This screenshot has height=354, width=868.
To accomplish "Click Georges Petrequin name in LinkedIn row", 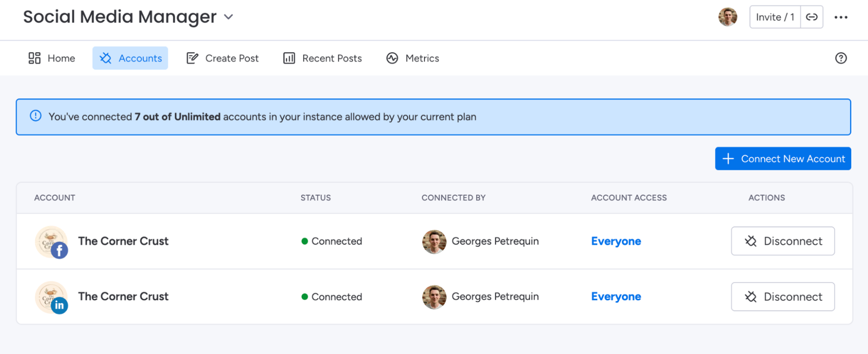I will pyautogui.click(x=495, y=297).
